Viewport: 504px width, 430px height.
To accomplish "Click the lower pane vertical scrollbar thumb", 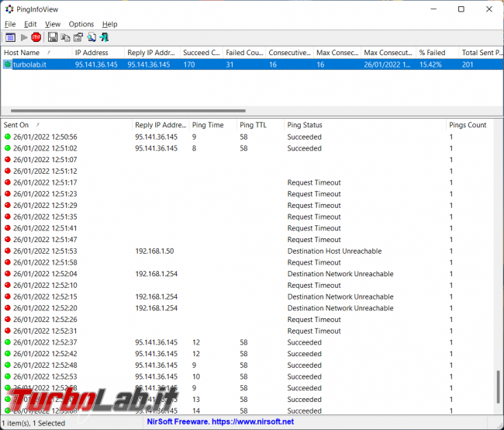I will pyautogui.click(x=499, y=387).
